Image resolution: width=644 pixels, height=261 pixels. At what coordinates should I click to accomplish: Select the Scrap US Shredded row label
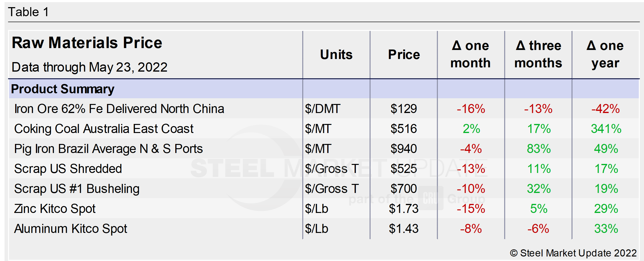[68, 169]
